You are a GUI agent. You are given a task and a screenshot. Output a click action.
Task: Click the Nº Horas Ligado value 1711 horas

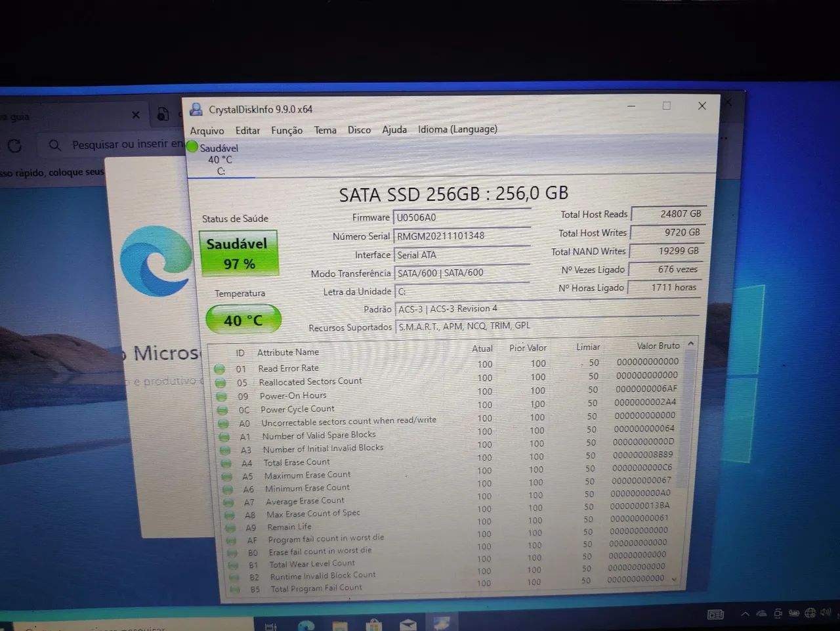pyautogui.click(x=664, y=288)
